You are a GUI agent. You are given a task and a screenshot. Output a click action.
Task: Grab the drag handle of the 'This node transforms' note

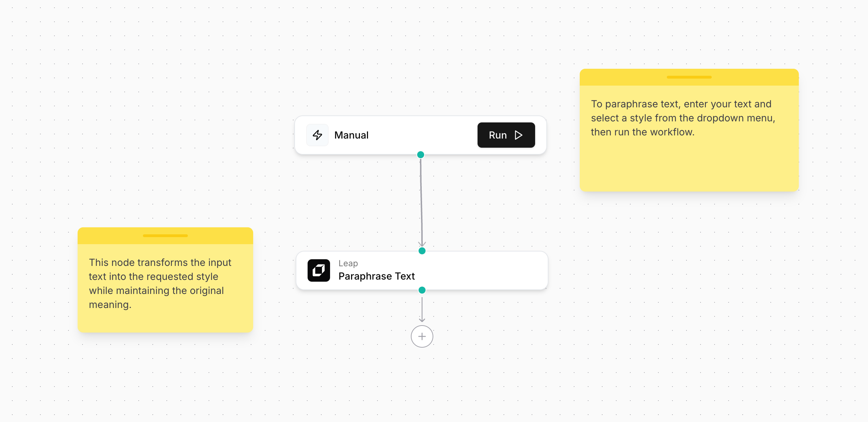(165, 236)
